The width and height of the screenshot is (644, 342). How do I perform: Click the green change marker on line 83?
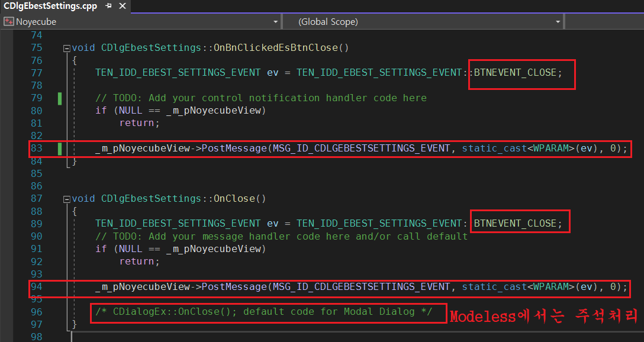60,149
